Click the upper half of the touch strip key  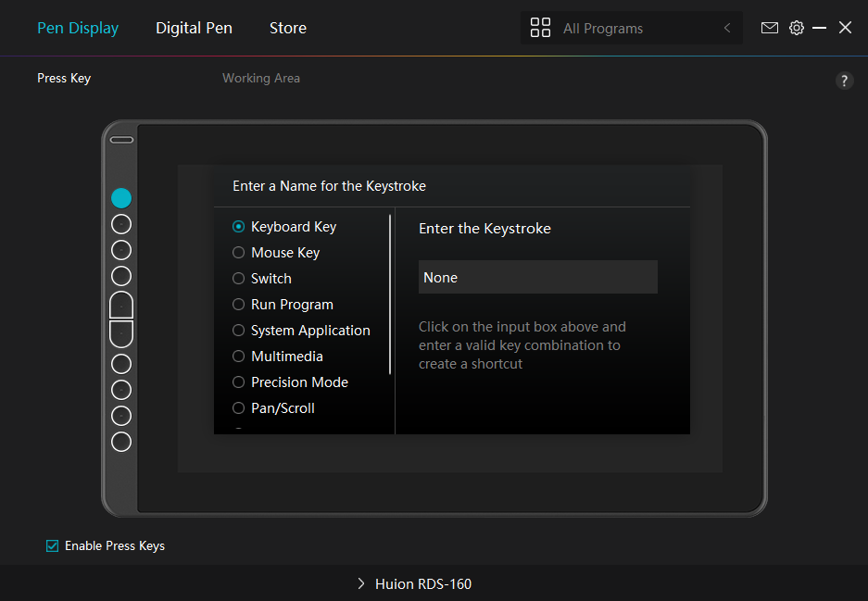[x=121, y=306]
